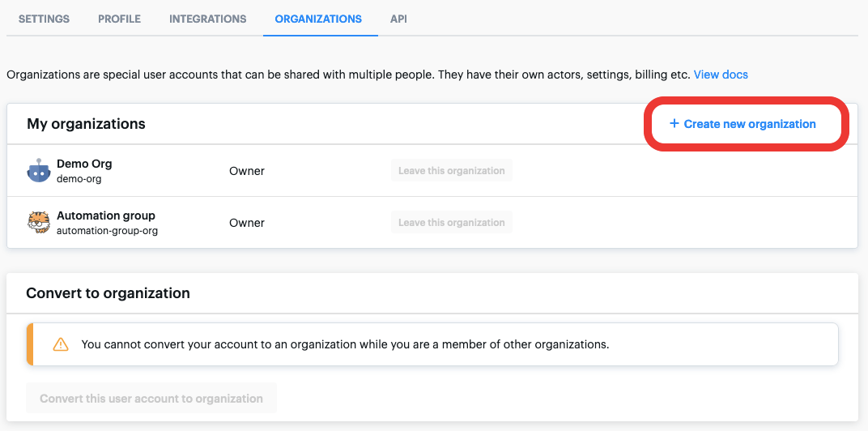This screenshot has height=431, width=868.
Task: Open the Demo Org organization name
Action: tap(84, 164)
